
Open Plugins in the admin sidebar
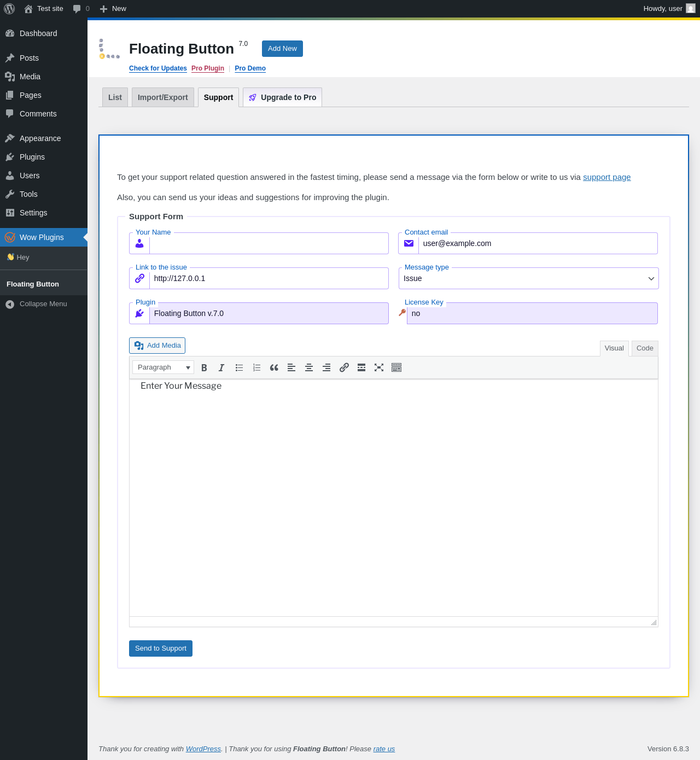[x=32, y=157]
